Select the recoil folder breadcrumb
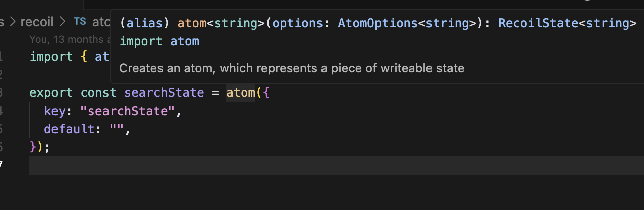The width and height of the screenshot is (644, 210). coord(38,22)
